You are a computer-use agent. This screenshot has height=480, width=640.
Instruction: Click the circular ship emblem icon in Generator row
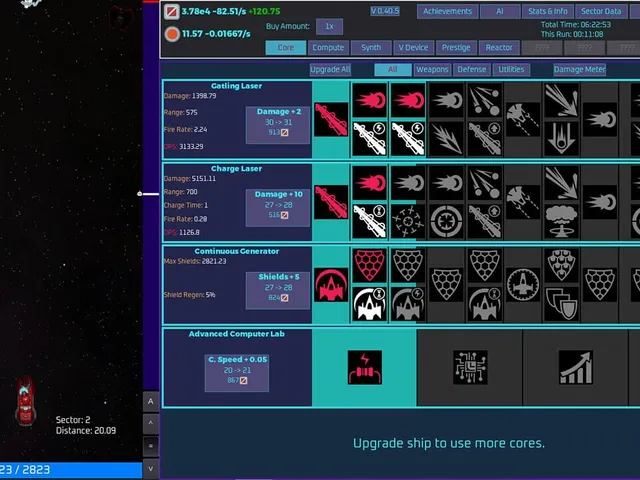pyautogui.click(x=523, y=285)
